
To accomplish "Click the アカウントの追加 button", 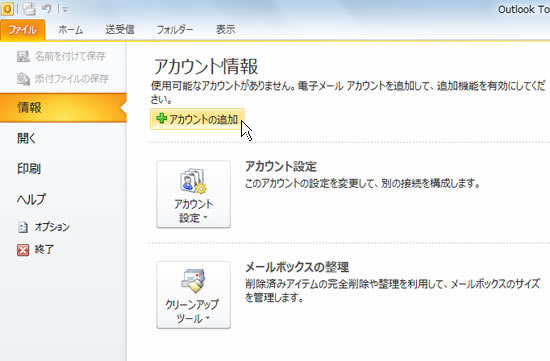I will [x=197, y=119].
